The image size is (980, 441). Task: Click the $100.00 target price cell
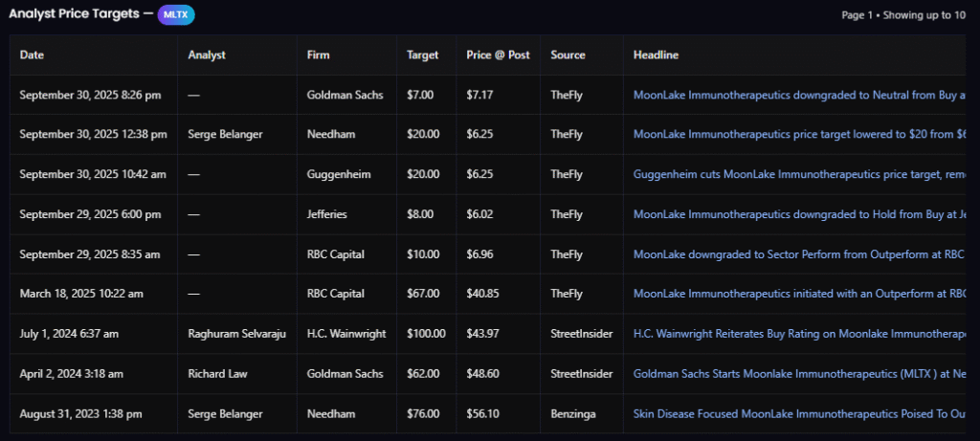pyautogui.click(x=426, y=334)
